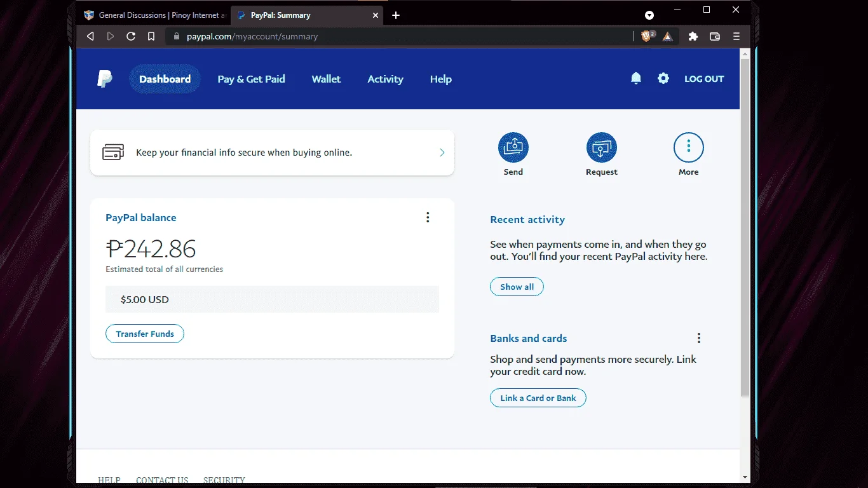Open a new browser tab
This screenshot has width=868, height=488.
396,15
